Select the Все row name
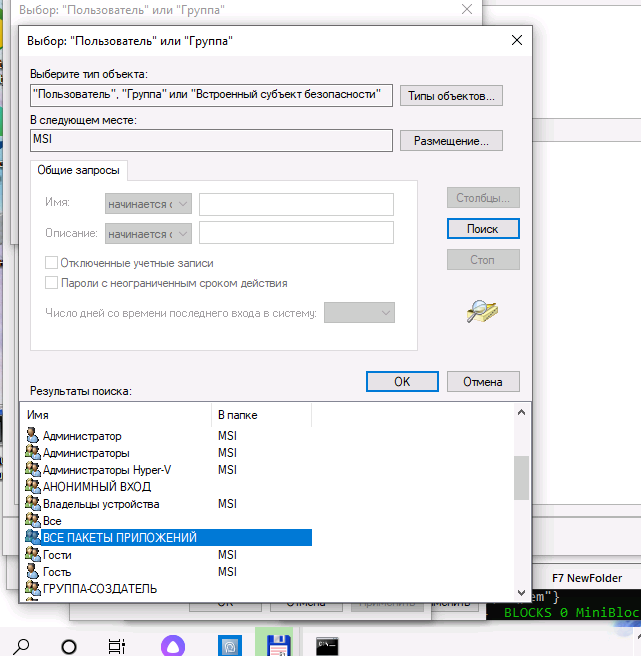 (x=52, y=521)
